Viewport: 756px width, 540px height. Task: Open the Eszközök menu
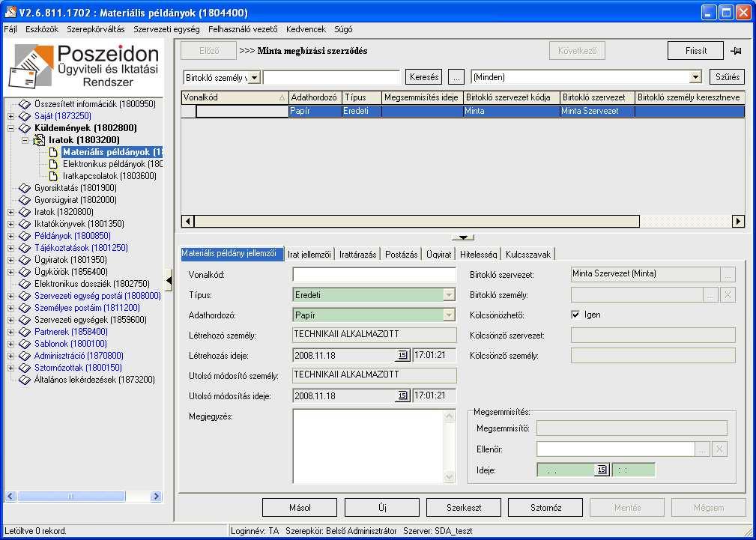(42, 29)
